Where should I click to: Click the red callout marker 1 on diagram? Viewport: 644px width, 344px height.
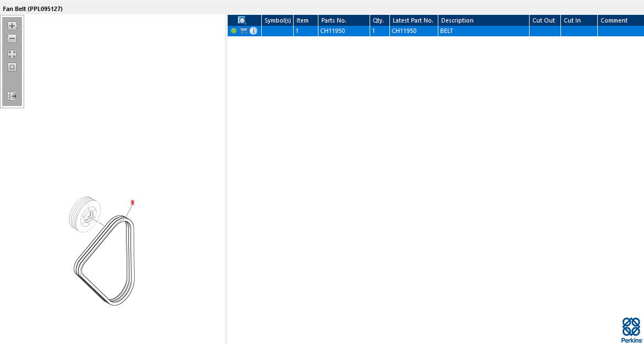(x=133, y=202)
